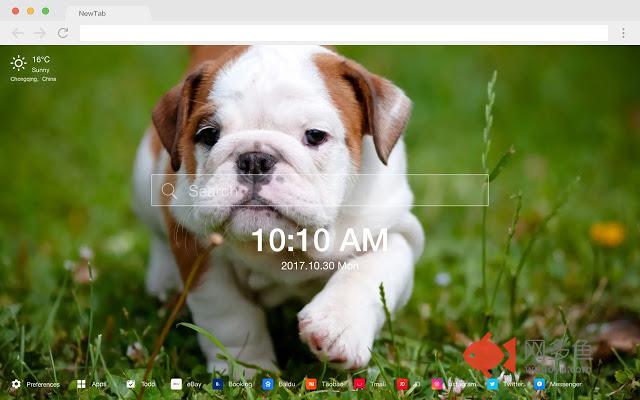Open the Todo checklist
640x400 pixels.
pyautogui.click(x=131, y=384)
